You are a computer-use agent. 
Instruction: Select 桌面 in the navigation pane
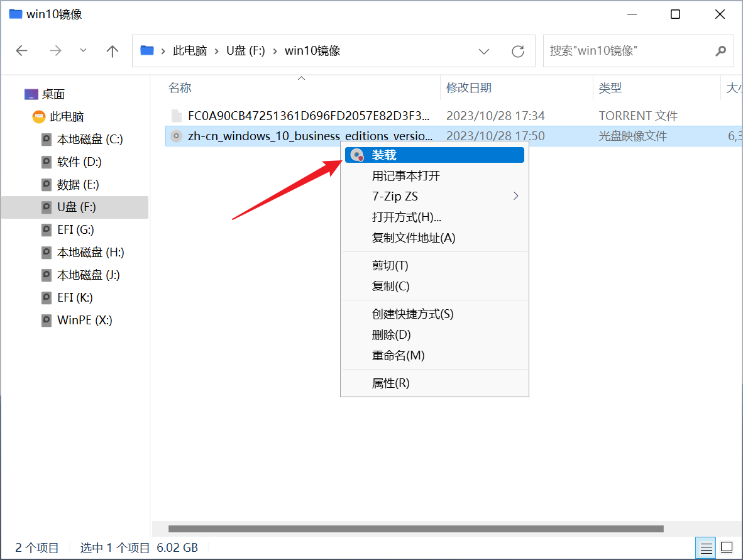coord(53,94)
